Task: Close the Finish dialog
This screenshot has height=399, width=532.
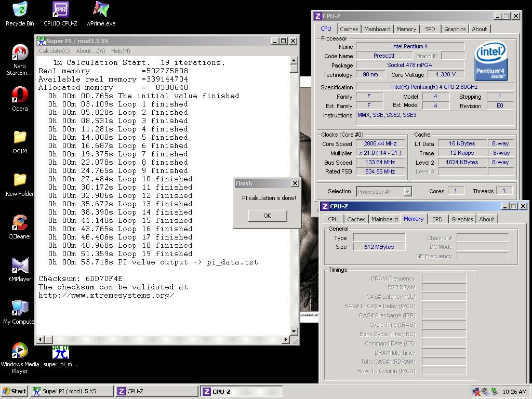Action: 295,183
